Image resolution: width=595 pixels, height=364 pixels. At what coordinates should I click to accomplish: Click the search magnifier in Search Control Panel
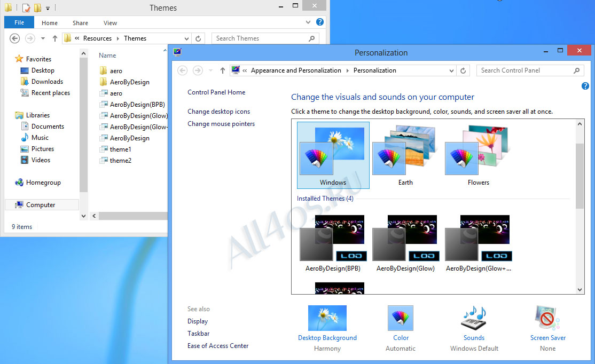(x=576, y=70)
